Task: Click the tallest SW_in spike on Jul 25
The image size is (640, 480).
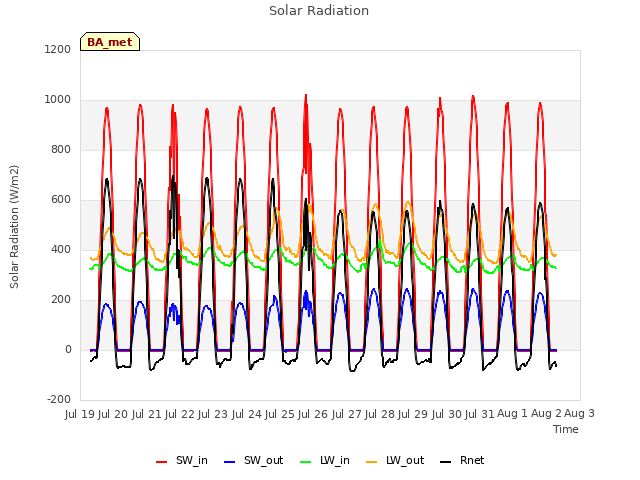Action: click(306, 96)
